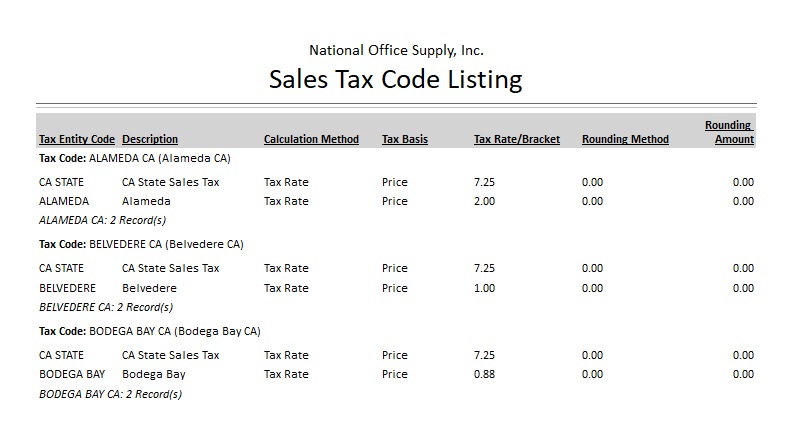Select the "Calculation Method" column header
This screenshot has height=438, width=795.
[311, 139]
